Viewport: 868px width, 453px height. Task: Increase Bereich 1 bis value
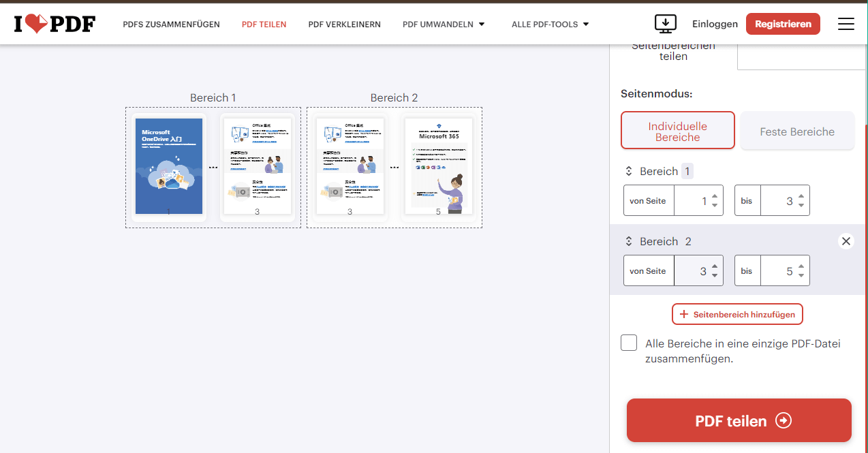point(801,196)
